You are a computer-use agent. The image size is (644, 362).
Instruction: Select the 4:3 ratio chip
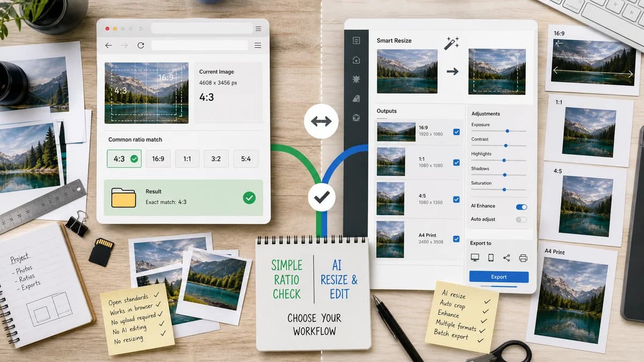(124, 159)
